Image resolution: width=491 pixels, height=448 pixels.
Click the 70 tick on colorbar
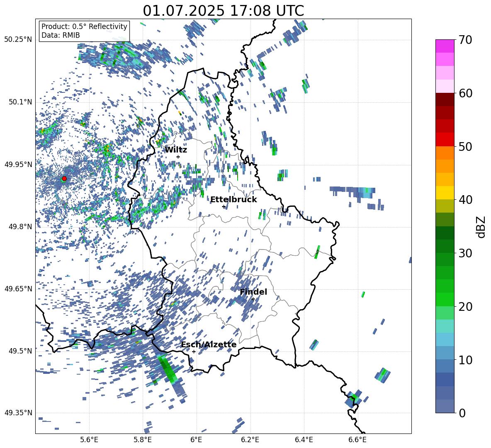pos(465,40)
